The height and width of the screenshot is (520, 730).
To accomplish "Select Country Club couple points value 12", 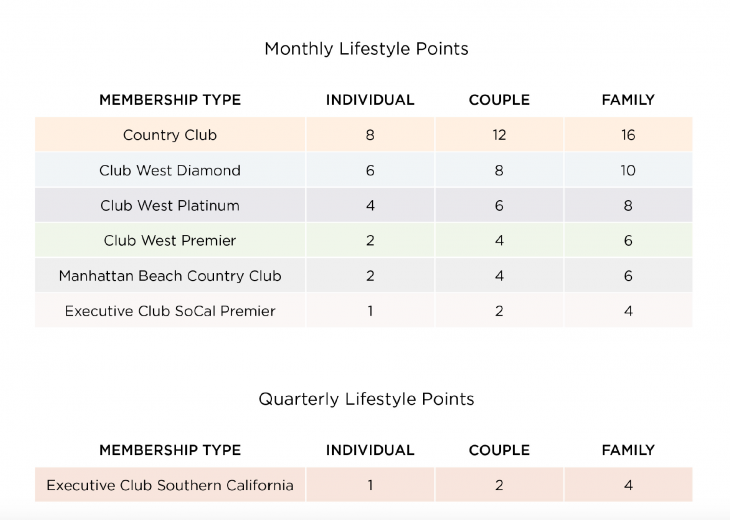I will (499, 135).
